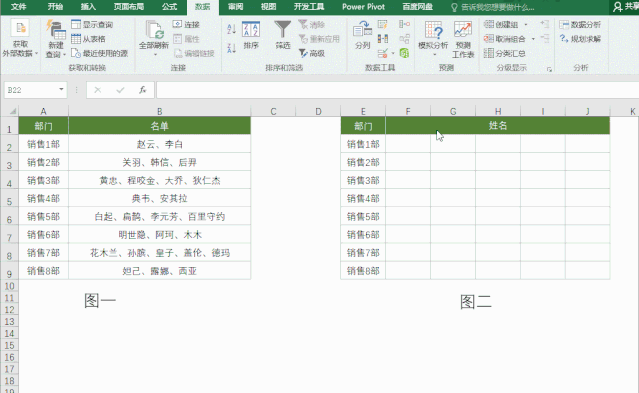Open the Sort (排序) dialog
The image size is (639, 393).
(x=251, y=35)
